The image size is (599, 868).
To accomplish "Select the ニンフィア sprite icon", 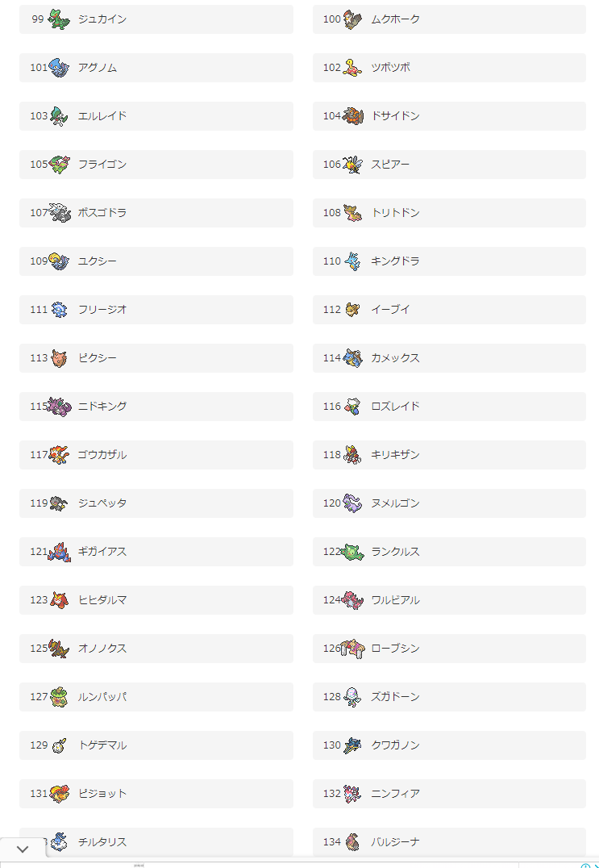I will point(352,793).
